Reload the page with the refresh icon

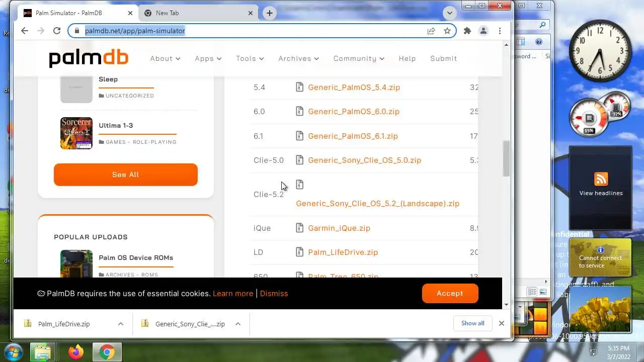tap(57, 31)
